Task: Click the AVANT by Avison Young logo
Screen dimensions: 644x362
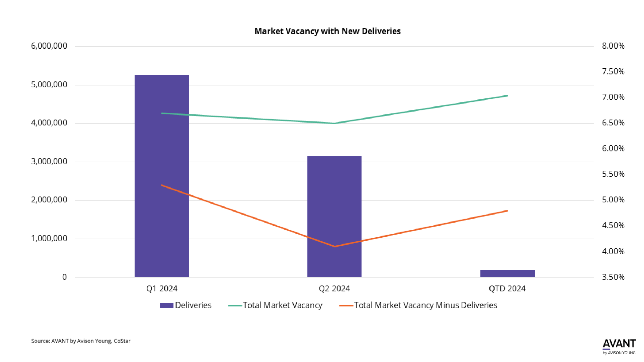Action: [619, 347]
